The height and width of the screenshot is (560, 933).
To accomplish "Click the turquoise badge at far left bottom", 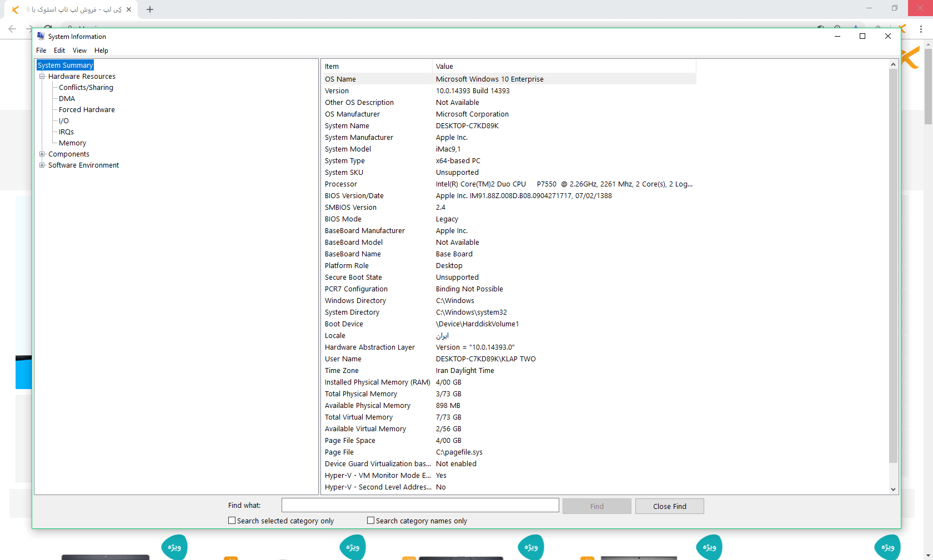I will 174,547.
